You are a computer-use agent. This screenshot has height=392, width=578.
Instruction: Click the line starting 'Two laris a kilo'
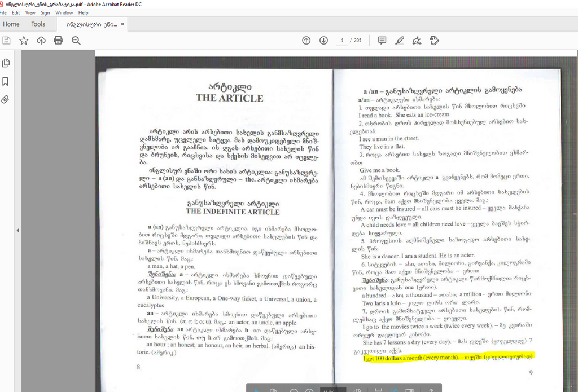[x=421, y=303]
